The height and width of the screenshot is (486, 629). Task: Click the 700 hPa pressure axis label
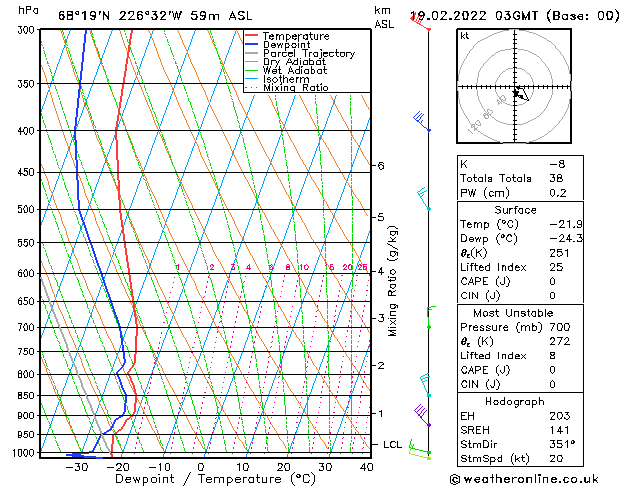(28, 327)
